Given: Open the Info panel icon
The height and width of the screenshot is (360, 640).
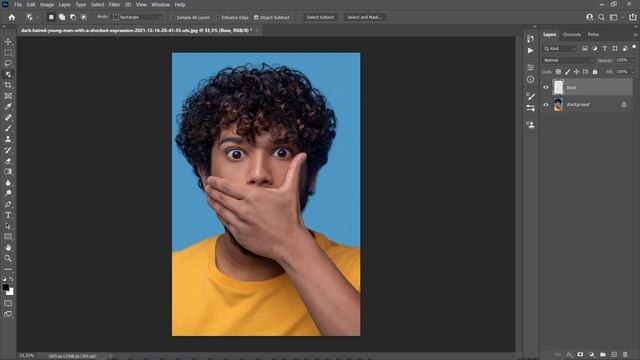Looking at the screenshot, I should (530, 80).
